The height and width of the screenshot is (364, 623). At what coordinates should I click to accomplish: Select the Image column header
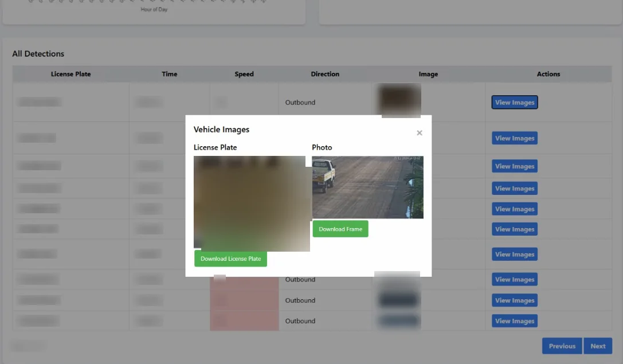[x=428, y=74]
